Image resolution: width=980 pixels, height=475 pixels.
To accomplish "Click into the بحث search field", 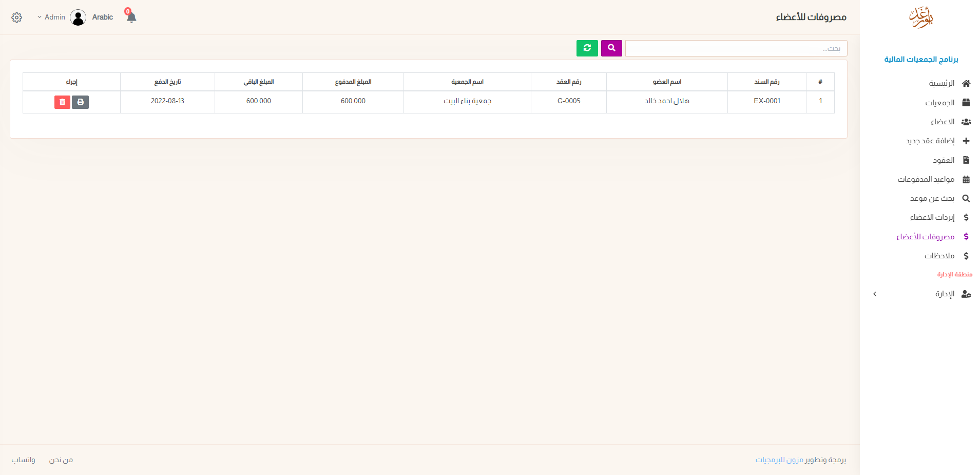I will (736, 49).
